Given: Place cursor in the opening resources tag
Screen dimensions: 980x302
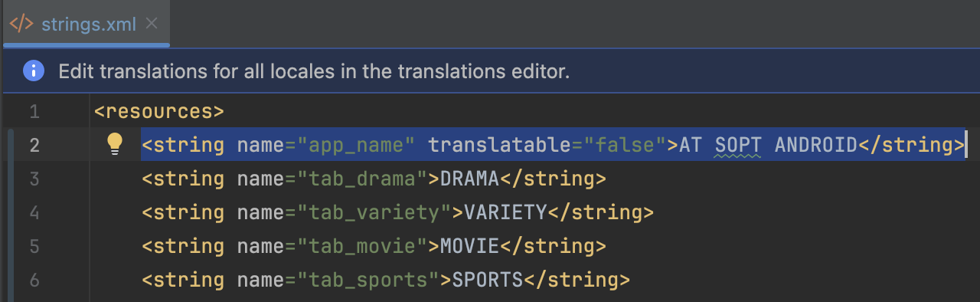Looking at the screenshot, I should click(x=159, y=112).
